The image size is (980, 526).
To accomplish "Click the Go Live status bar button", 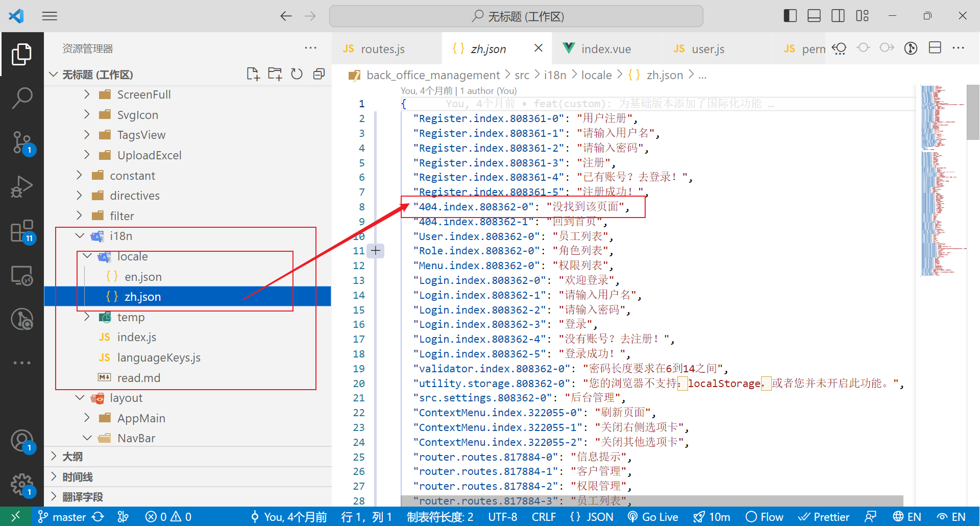I will point(653,516).
